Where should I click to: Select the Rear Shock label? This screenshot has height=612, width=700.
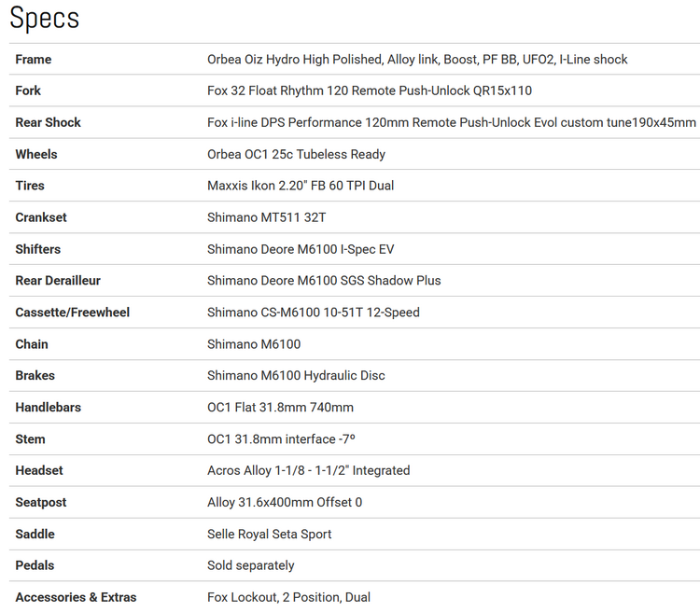pyautogui.click(x=49, y=122)
